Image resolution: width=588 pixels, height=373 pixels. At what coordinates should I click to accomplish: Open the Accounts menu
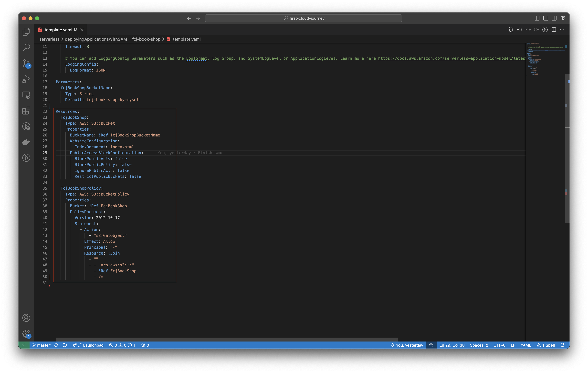pyautogui.click(x=26, y=318)
